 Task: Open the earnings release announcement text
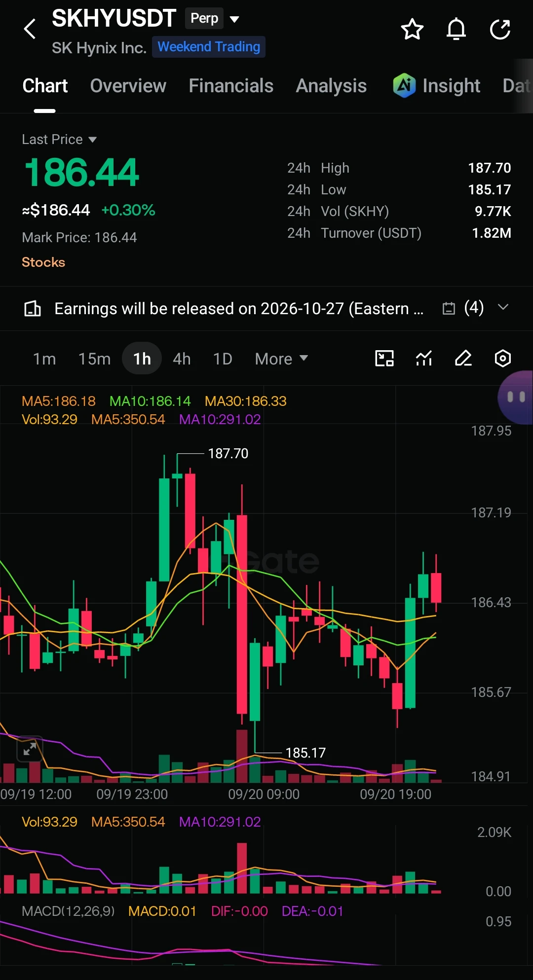[239, 309]
